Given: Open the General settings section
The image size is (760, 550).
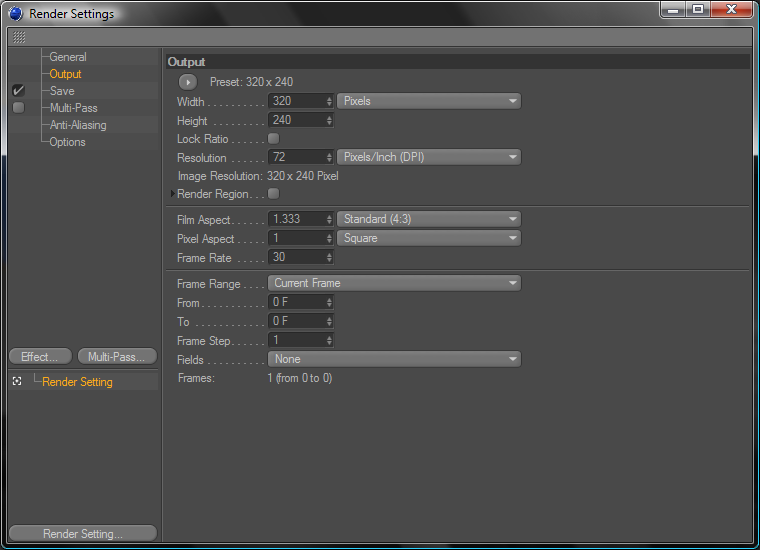Looking at the screenshot, I should [x=68, y=57].
